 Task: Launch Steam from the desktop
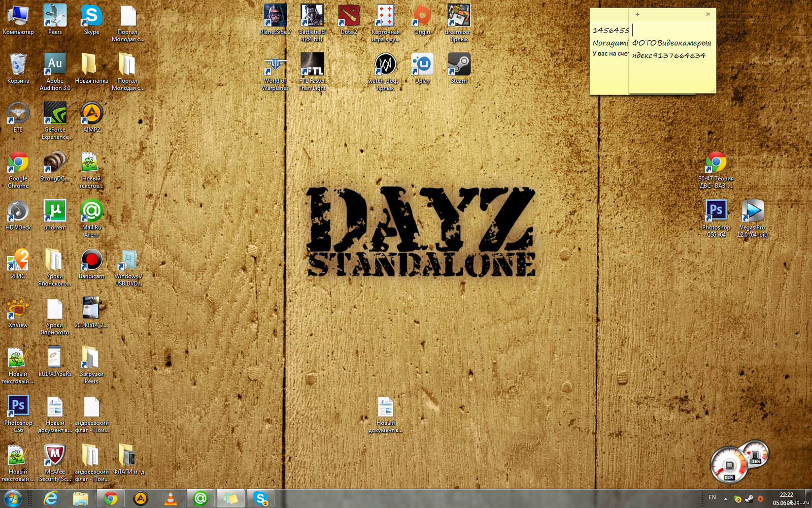[x=459, y=69]
